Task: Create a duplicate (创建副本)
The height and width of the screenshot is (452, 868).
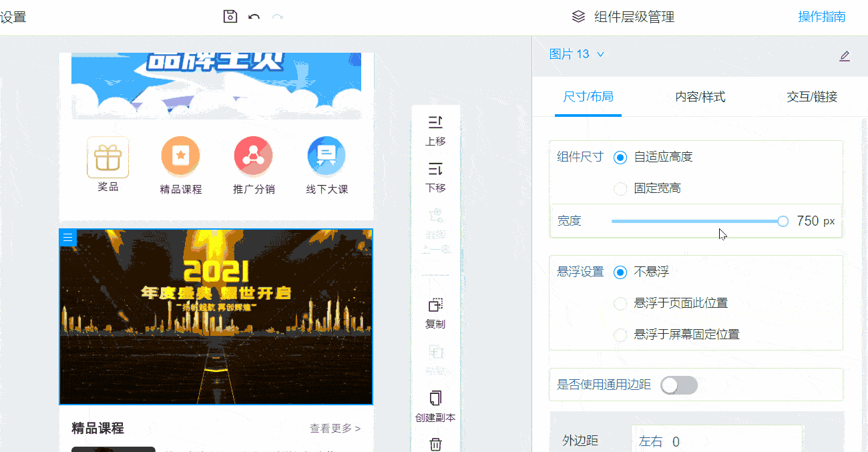Action: coord(435,407)
